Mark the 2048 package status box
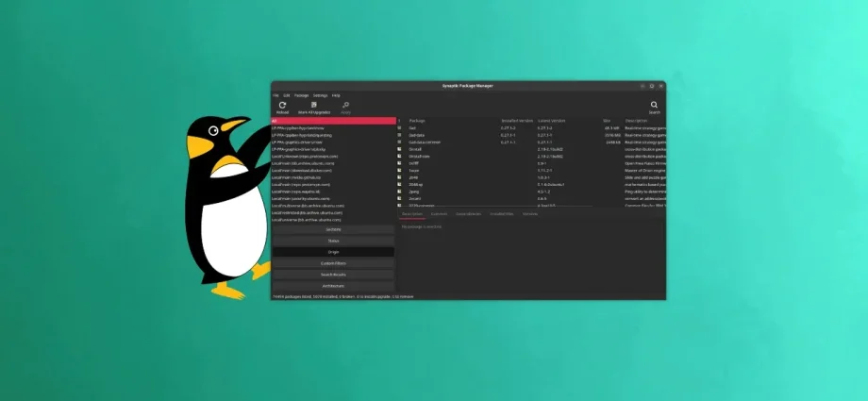The width and height of the screenshot is (868, 401). [x=400, y=177]
